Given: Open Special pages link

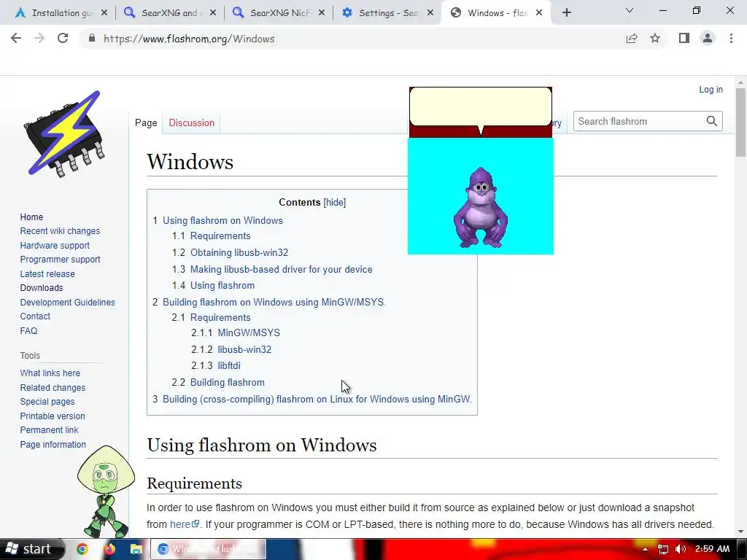Looking at the screenshot, I should click(x=47, y=402).
